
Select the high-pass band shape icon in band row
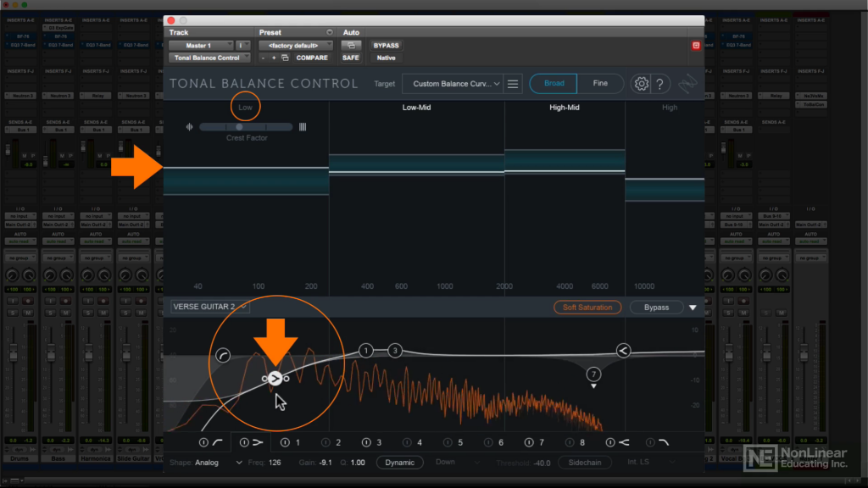(x=218, y=442)
